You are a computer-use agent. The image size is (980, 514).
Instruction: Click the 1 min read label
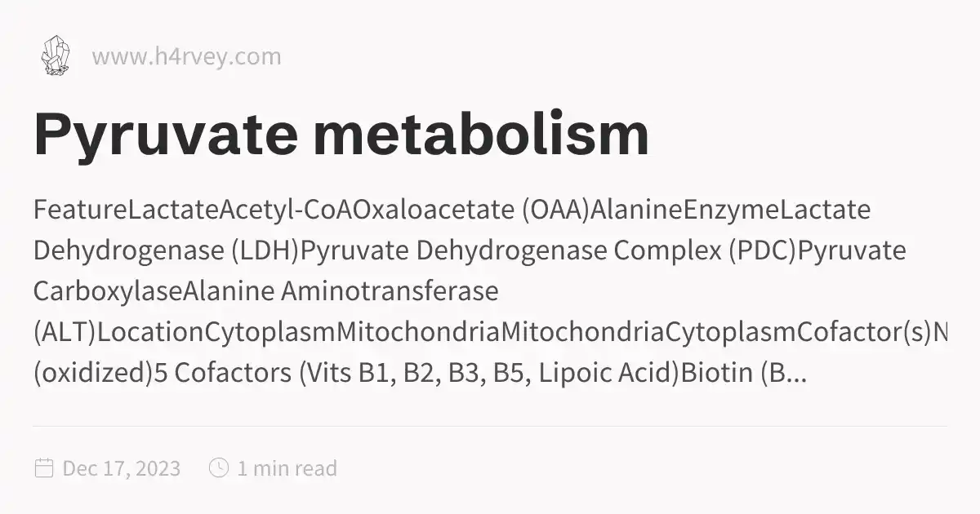point(287,468)
